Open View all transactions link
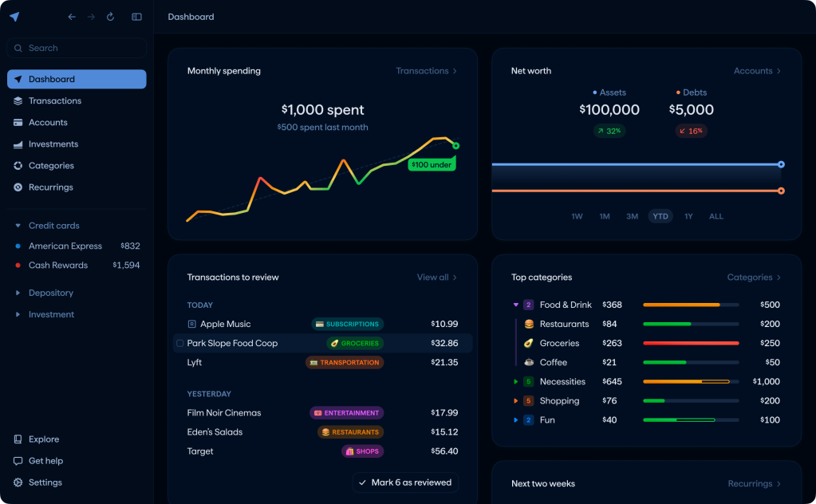The height and width of the screenshot is (504, 816). pos(436,277)
